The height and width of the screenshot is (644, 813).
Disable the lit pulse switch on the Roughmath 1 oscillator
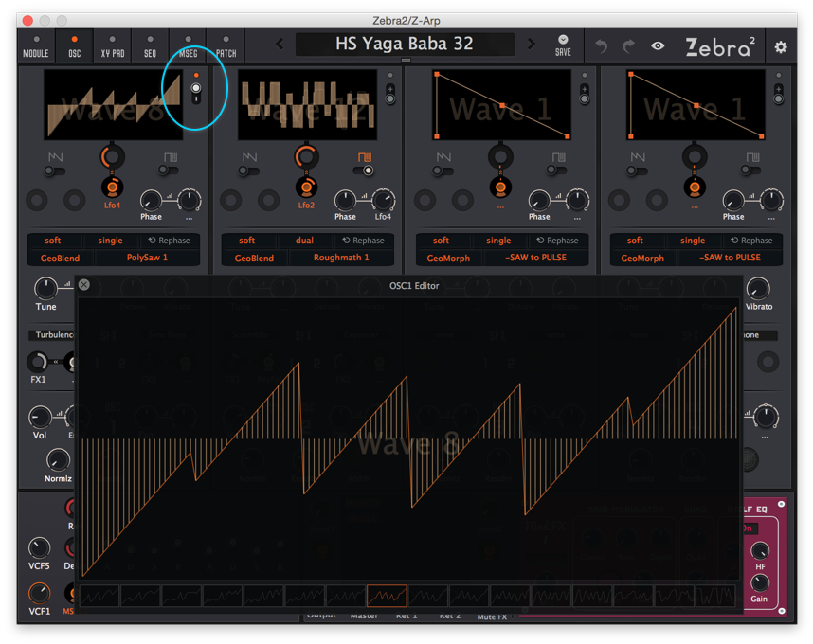coord(364,170)
